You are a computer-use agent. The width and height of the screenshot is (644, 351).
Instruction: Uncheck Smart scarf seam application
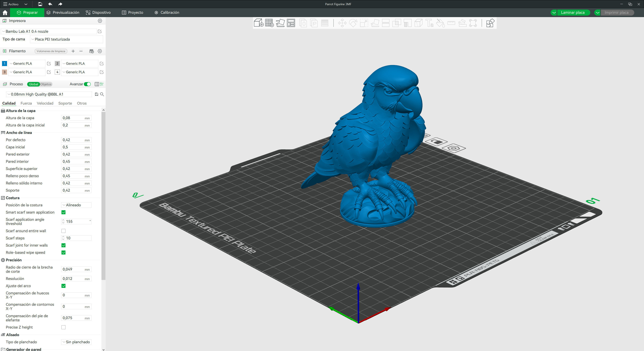coord(64,212)
